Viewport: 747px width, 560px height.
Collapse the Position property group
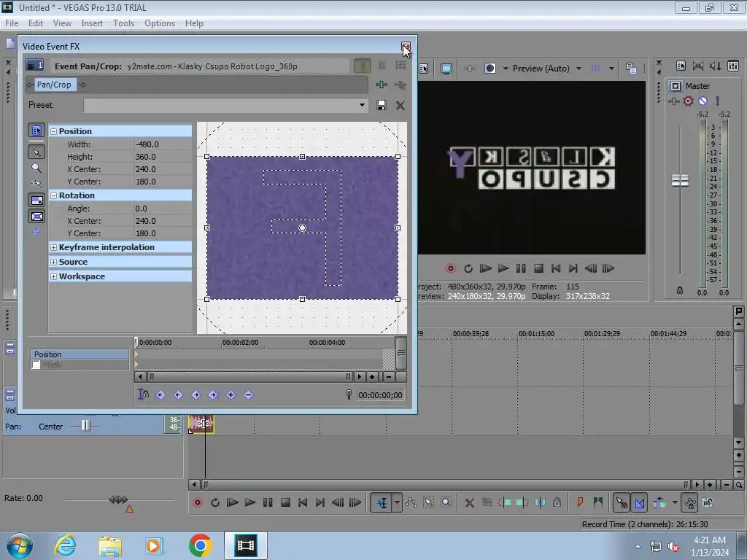pos(54,131)
